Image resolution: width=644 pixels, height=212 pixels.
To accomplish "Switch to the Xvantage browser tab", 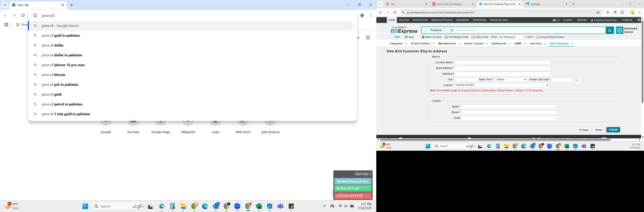I will (546, 4).
